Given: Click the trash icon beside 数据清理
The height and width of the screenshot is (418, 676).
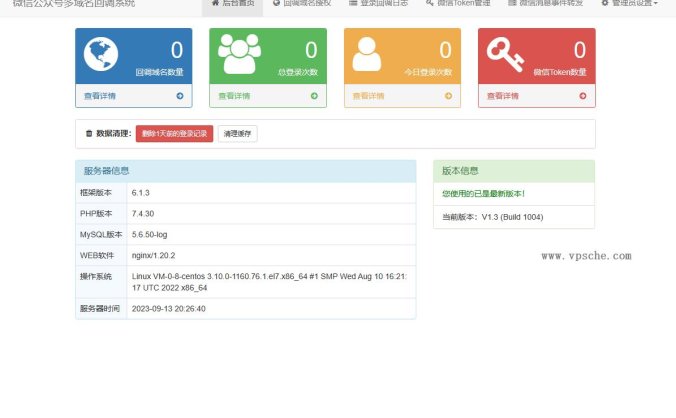Looking at the screenshot, I should [89, 134].
